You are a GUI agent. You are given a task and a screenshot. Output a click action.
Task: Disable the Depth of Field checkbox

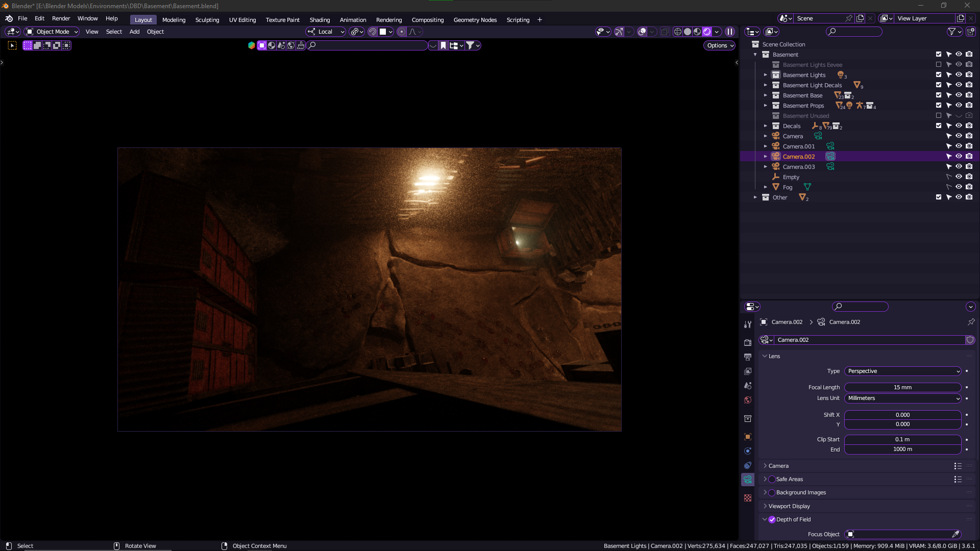tap(772, 519)
